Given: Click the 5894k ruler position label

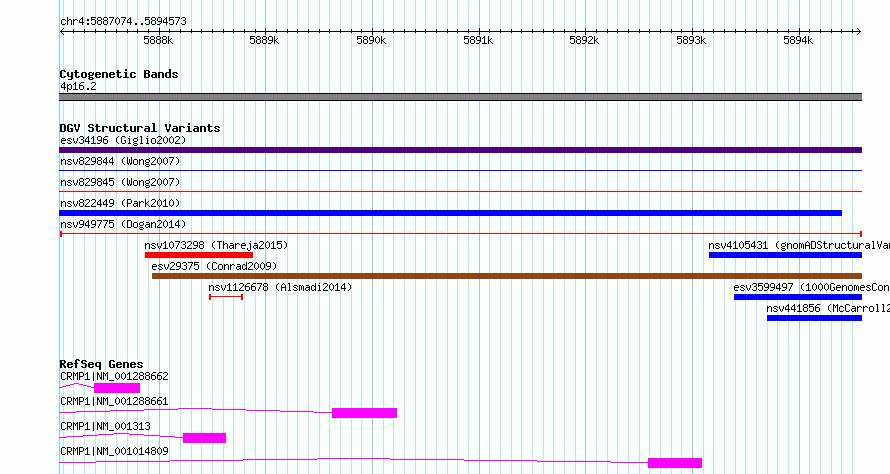Looking at the screenshot, I should pyautogui.click(x=798, y=40).
